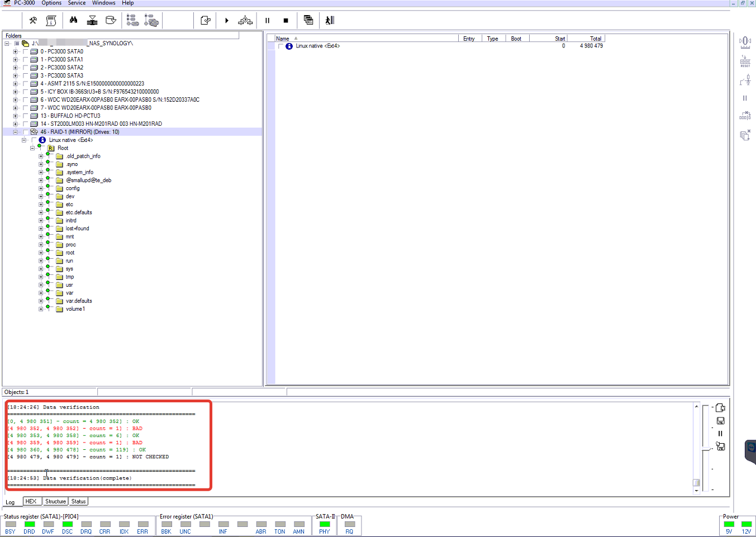Click the drive layers with funnel icon

pos(92,21)
